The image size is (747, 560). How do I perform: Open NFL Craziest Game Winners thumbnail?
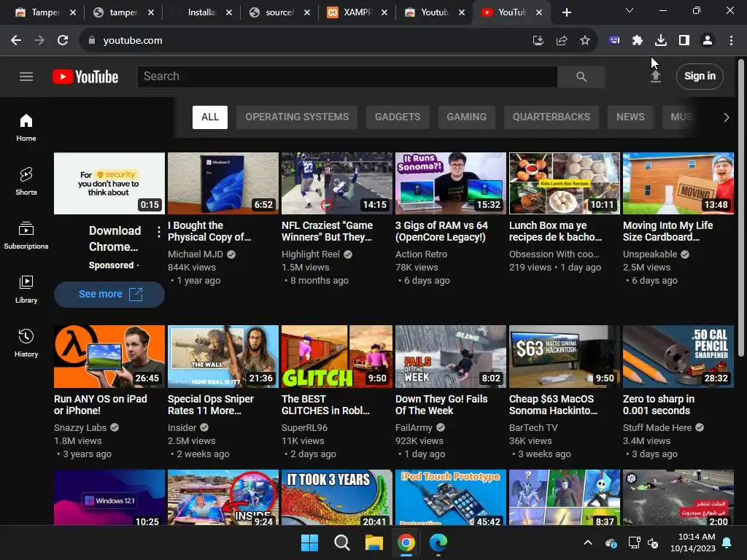(x=337, y=183)
